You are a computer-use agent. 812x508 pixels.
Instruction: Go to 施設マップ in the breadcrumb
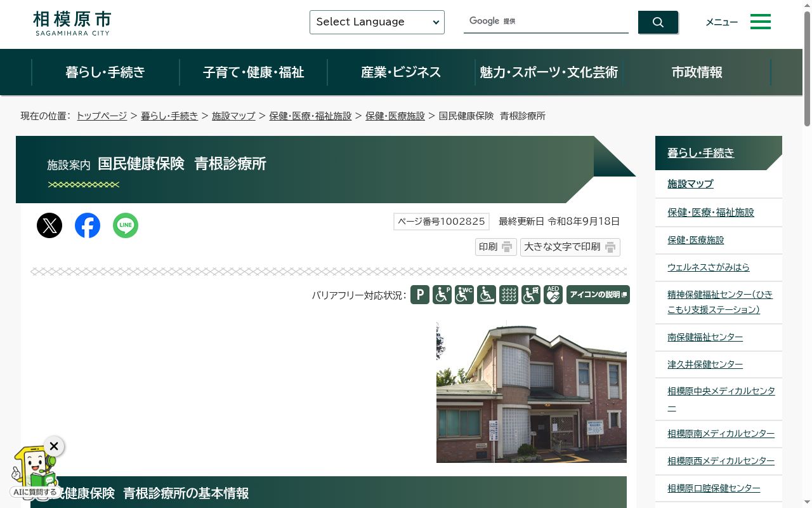coord(233,116)
